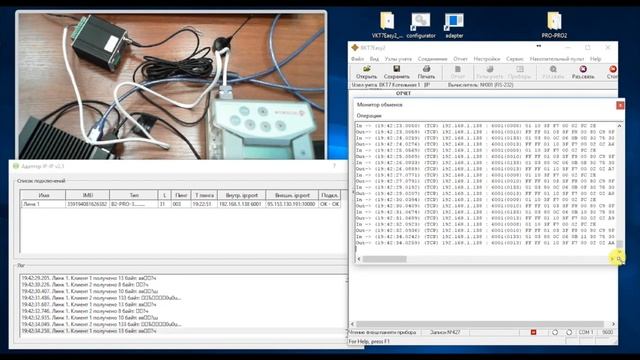640x360 pixels.
Task: Open the Отчет menu
Action: pos(460,59)
